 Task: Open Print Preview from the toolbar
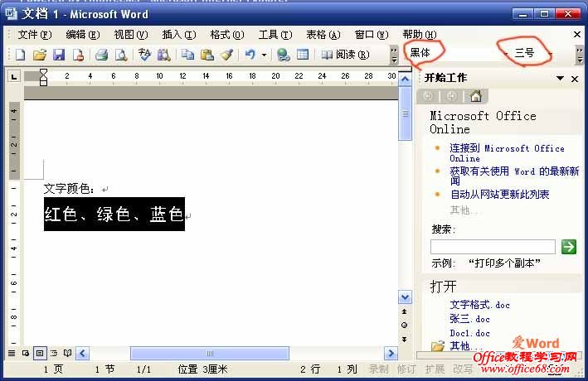[121, 55]
